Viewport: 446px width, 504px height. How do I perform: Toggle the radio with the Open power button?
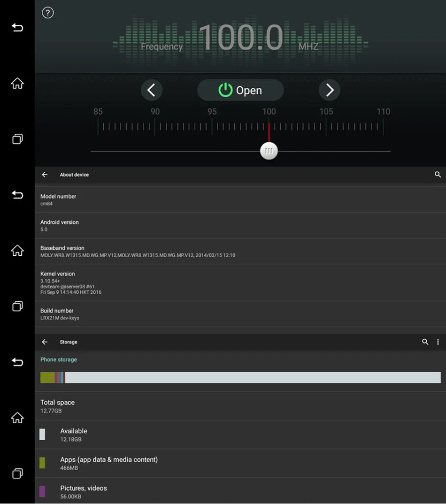(x=240, y=90)
